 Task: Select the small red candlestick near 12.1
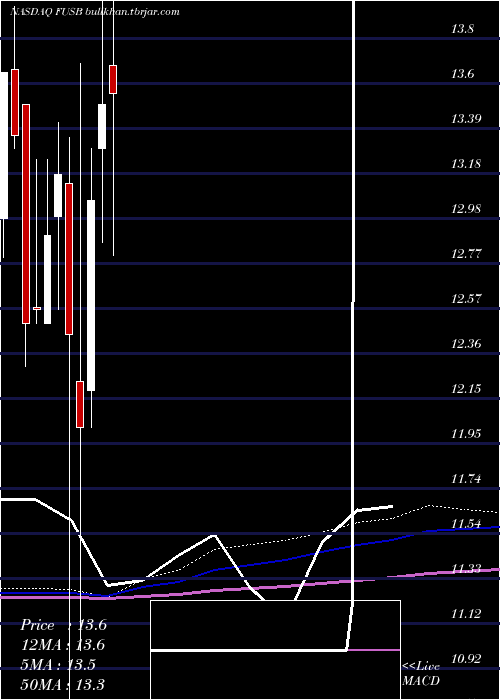coord(80,404)
